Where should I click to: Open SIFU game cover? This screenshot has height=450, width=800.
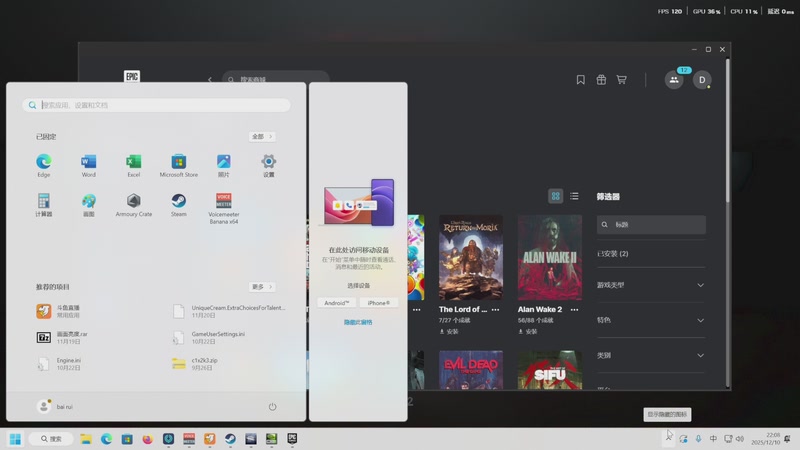point(549,370)
